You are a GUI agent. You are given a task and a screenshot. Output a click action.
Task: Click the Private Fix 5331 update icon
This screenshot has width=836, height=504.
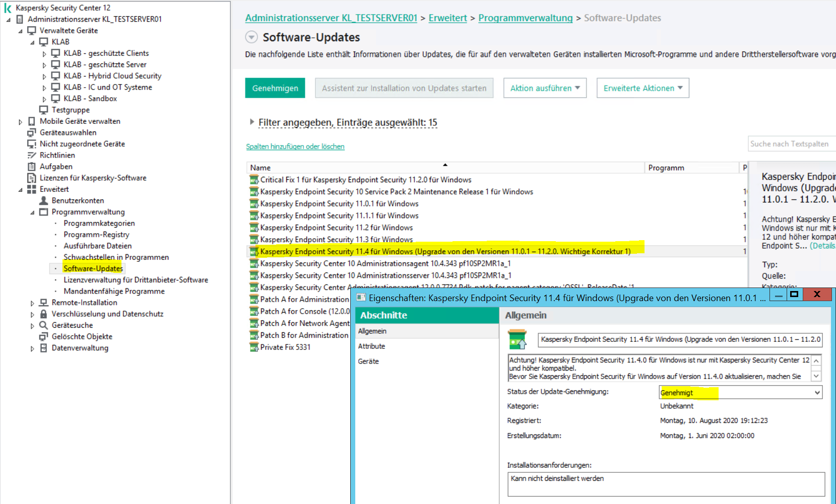tap(254, 347)
